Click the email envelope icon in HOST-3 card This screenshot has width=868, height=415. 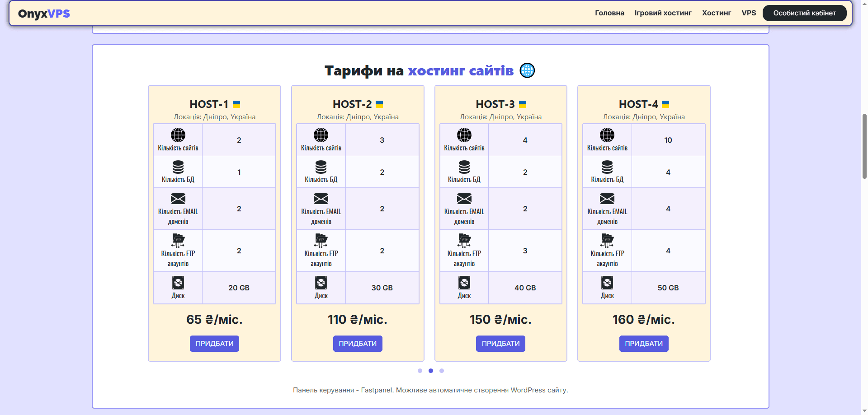point(464,199)
